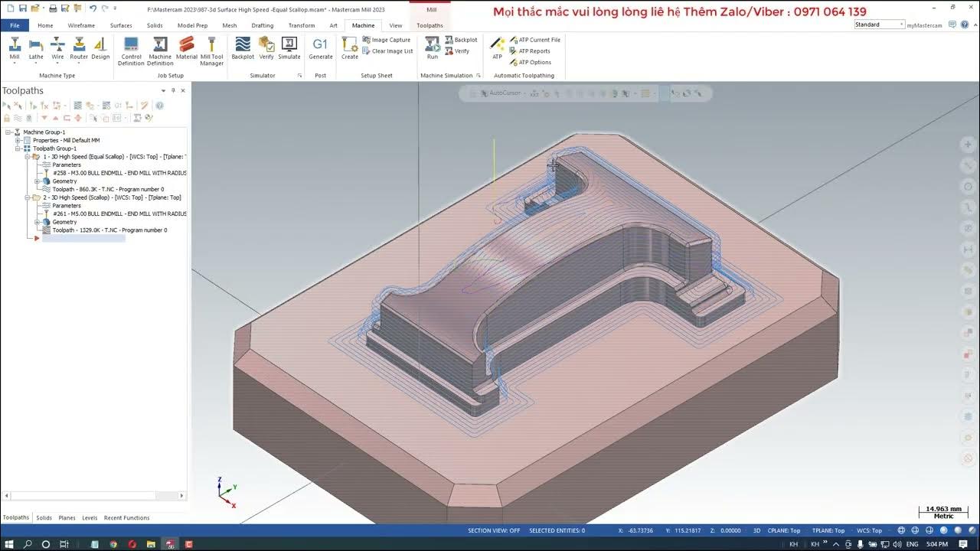Select the Router machine type icon

(79, 48)
